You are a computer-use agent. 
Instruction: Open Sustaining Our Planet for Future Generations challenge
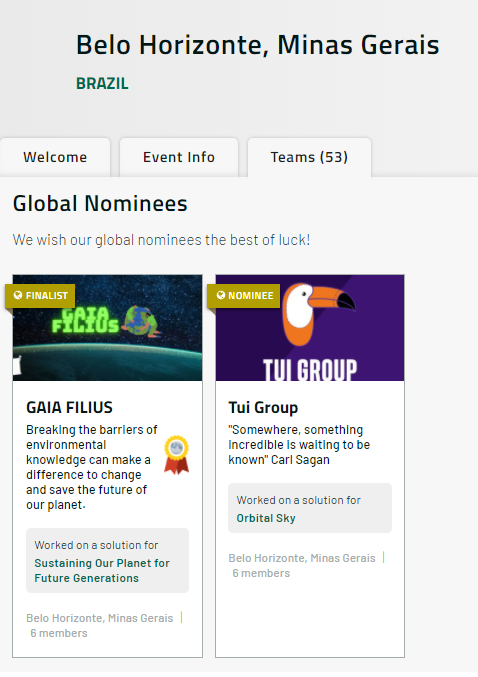[x=102, y=570]
